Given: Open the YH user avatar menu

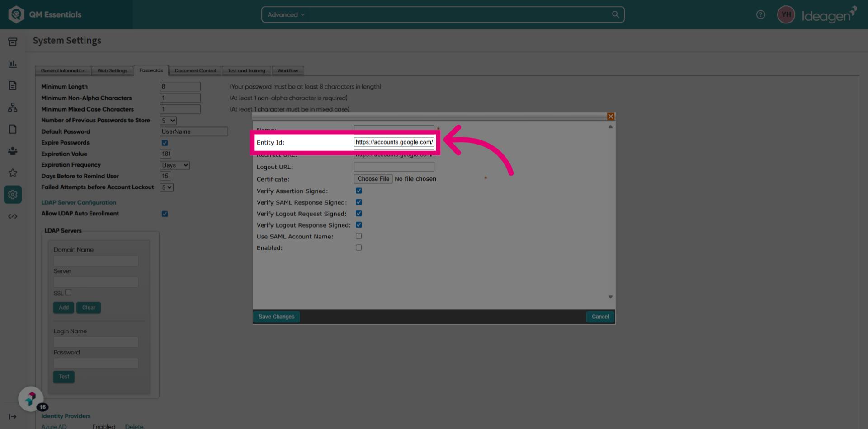Looking at the screenshot, I should 786,14.
